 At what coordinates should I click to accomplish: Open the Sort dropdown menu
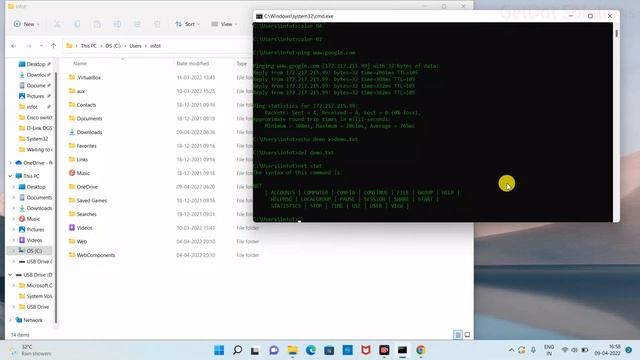point(187,24)
